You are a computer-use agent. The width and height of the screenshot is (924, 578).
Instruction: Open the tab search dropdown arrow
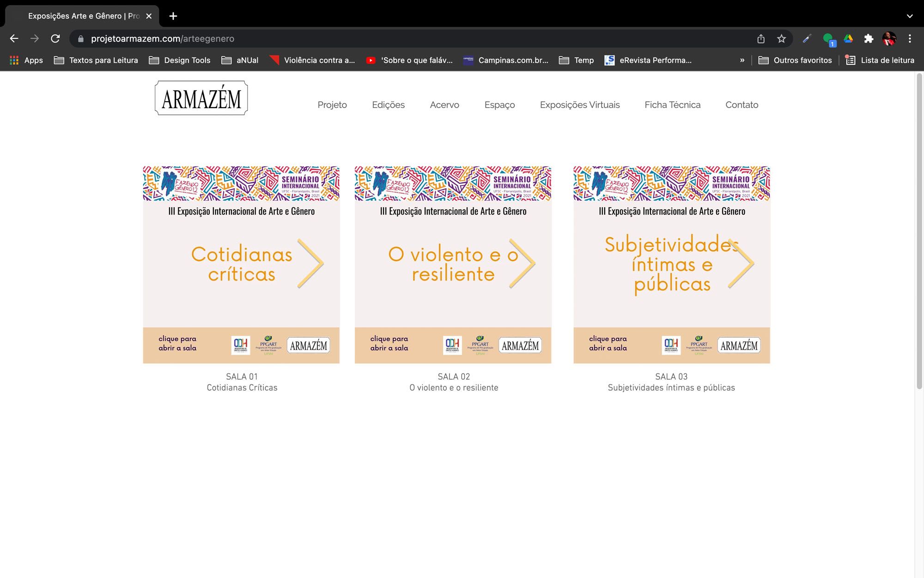pyautogui.click(x=910, y=16)
